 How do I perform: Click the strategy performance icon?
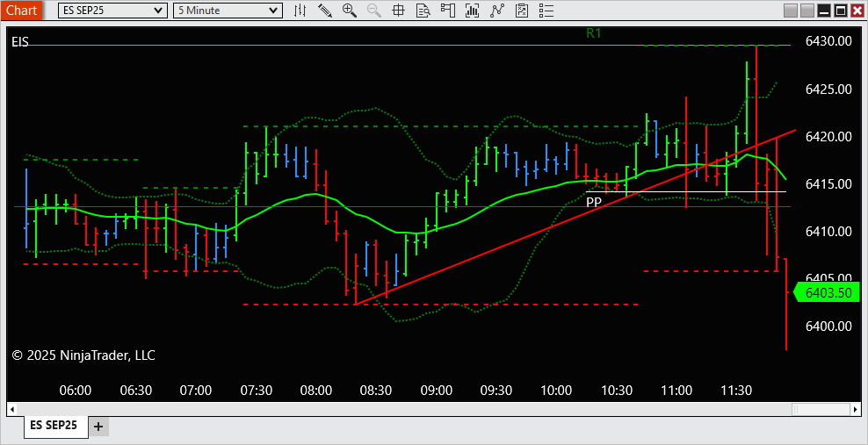[522, 10]
